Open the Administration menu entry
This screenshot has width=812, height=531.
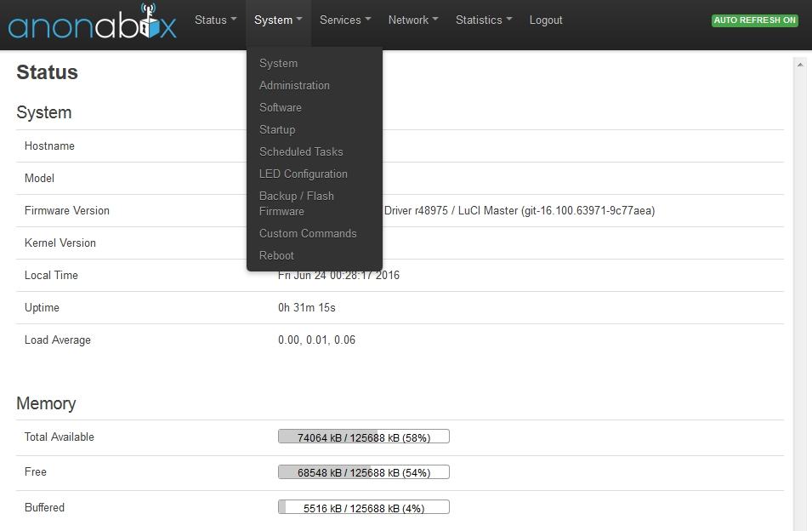click(x=294, y=85)
